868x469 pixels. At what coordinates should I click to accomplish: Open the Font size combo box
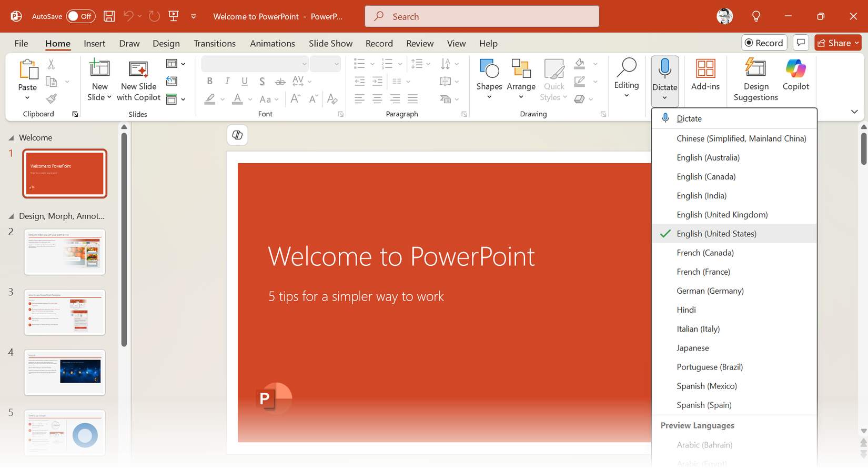click(325, 64)
